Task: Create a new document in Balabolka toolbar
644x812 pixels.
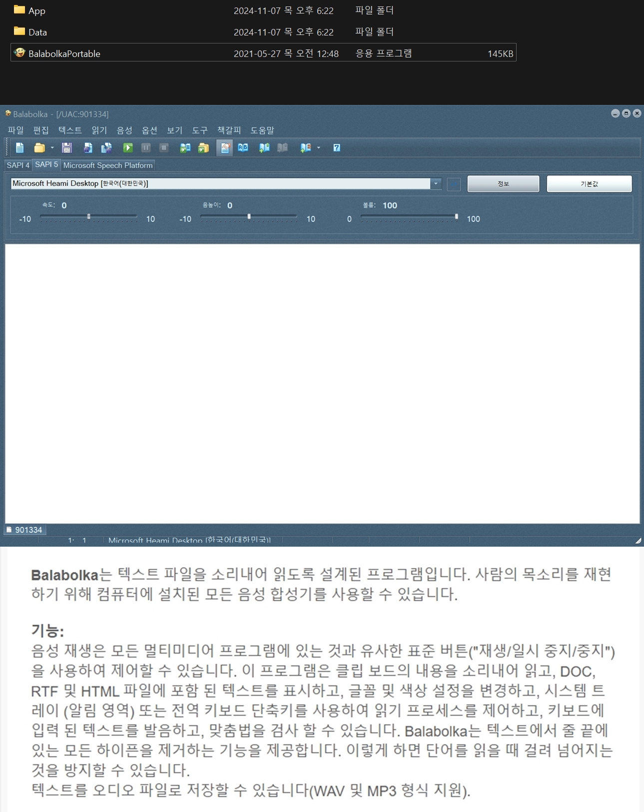Action: click(19, 148)
